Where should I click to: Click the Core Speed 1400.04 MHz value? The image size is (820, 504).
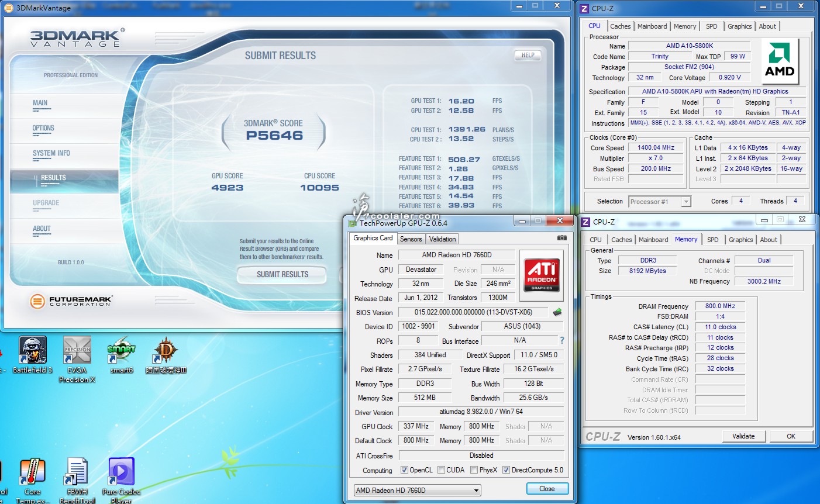pyautogui.click(x=656, y=148)
